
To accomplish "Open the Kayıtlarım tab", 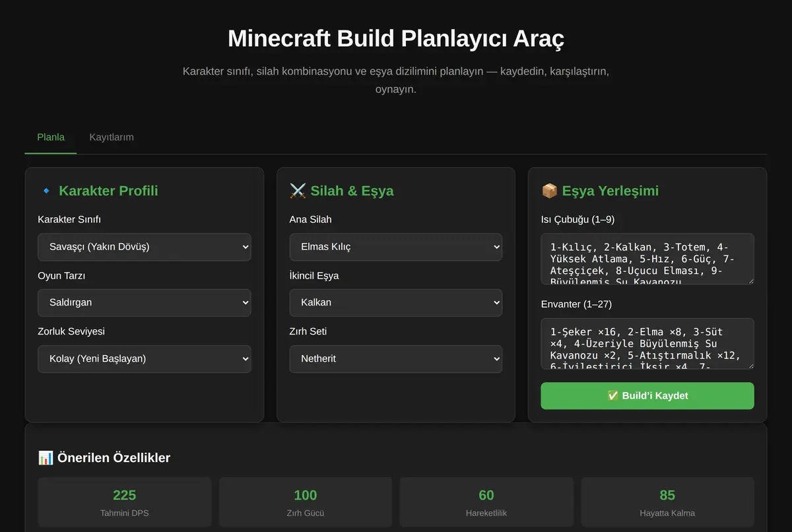I will [x=112, y=137].
